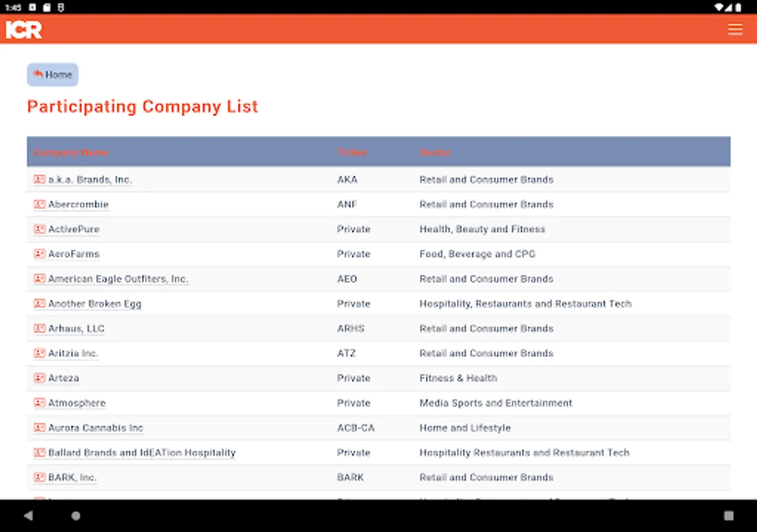Open the AeroFarms company link
The image size is (757, 532).
tap(74, 254)
